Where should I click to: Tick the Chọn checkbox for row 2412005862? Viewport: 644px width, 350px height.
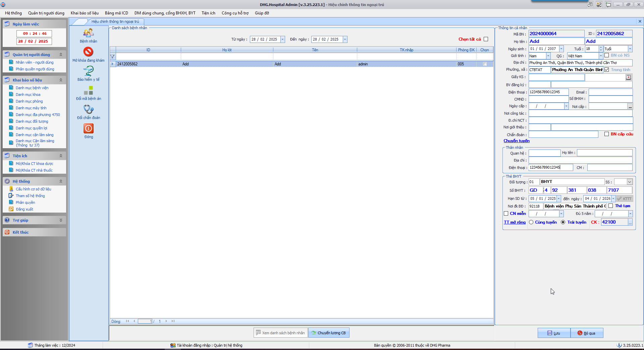click(x=485, y=64)
